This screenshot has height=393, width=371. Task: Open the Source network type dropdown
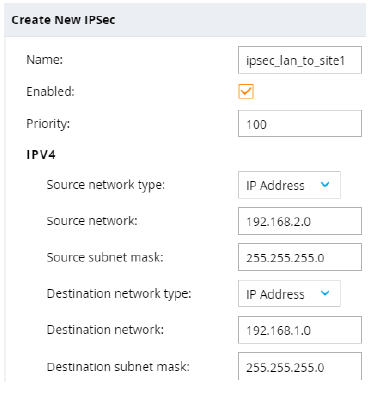click(x=289, y=185)
